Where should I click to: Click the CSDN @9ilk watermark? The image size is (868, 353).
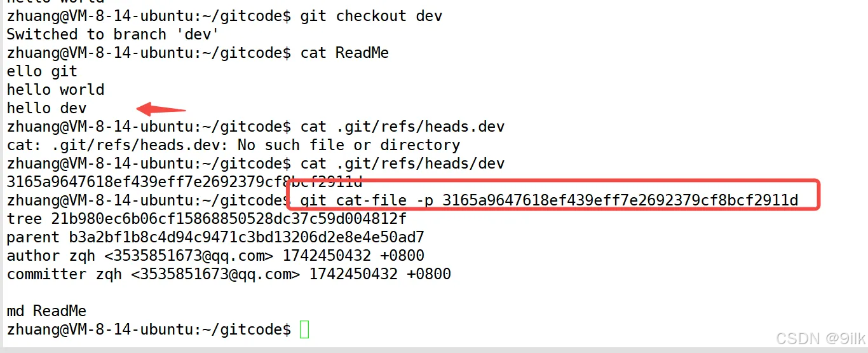click(818, 337)
